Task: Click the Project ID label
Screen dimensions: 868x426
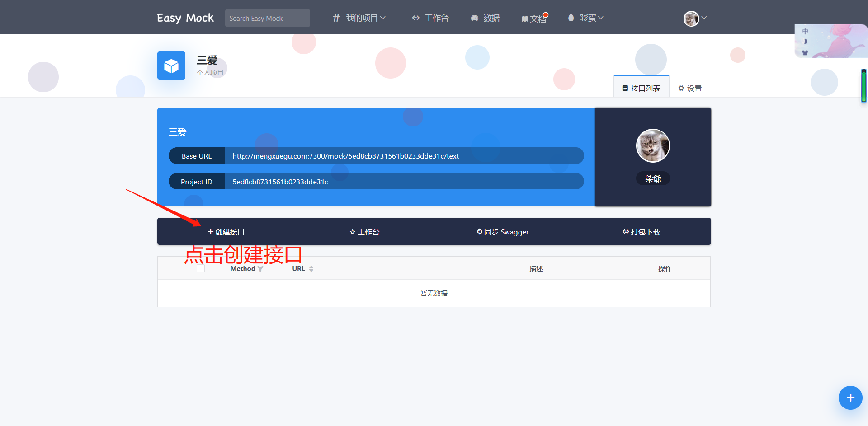Action: coord(197,182)
